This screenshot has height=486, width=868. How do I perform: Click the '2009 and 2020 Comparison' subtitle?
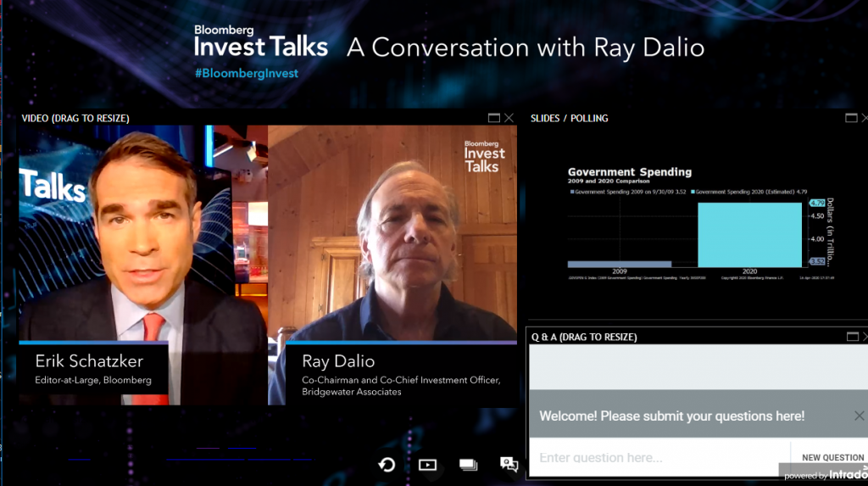tap(609, 182)
